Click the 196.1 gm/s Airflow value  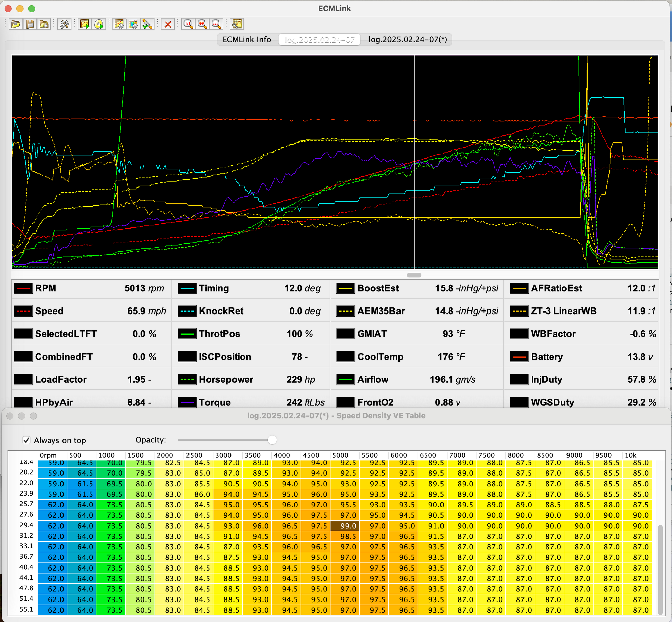(x=453, y=379)
